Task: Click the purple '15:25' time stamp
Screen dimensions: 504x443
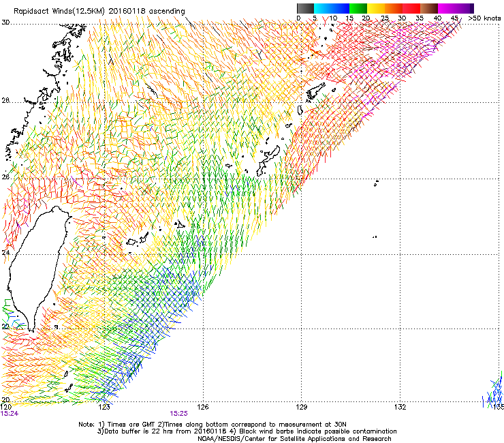Action: click(178, 414)
